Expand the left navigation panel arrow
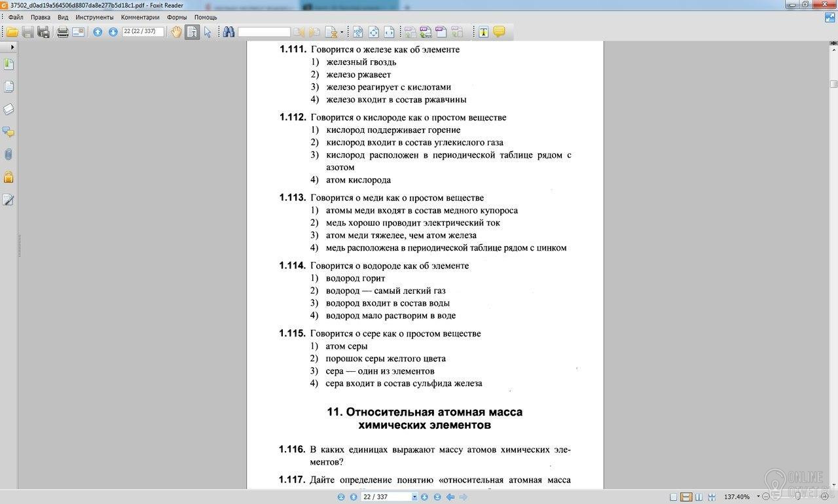The width and height of the screenshot is (838, 504). point(12,47)
